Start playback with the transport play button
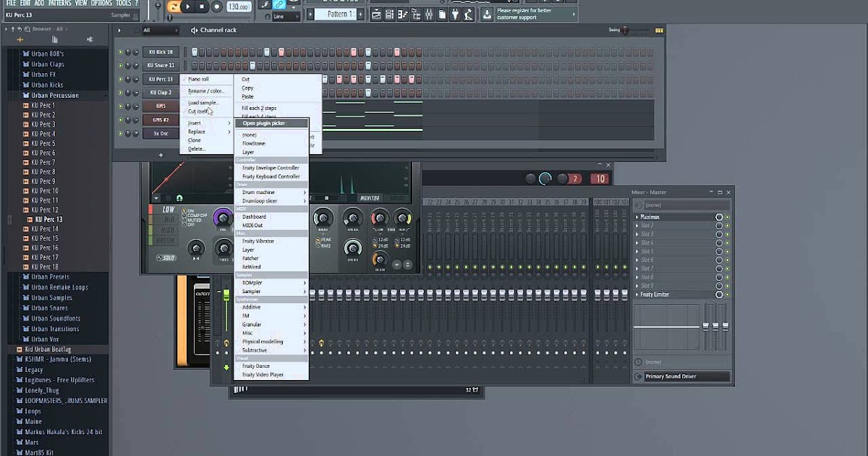The height and width of the screenshot is (456, 868). click(188, 7)
